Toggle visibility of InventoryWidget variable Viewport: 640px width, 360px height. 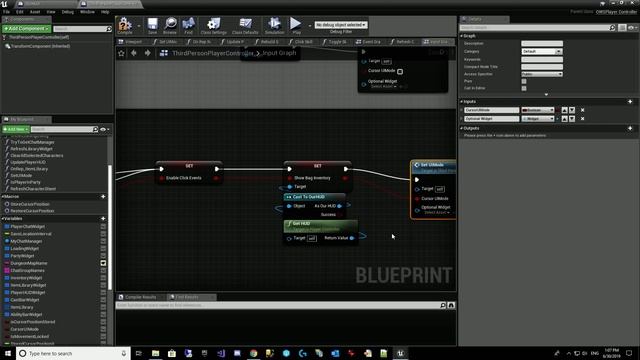(103, 278)
